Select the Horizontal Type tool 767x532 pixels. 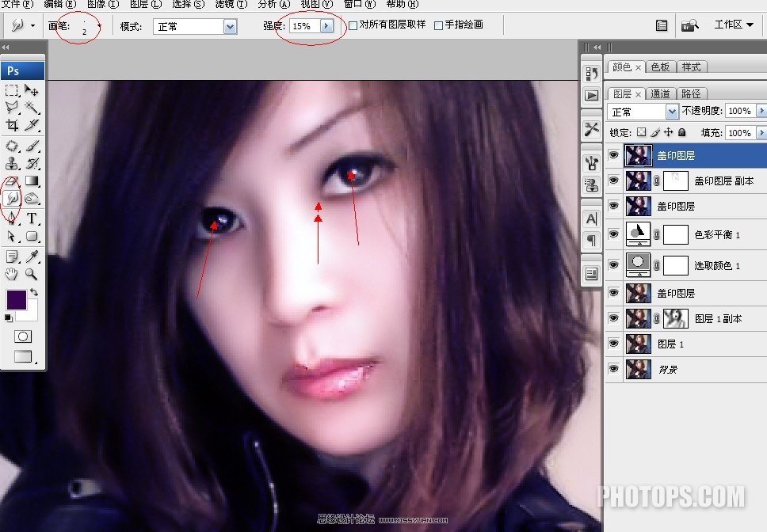(x=32, y=218)
